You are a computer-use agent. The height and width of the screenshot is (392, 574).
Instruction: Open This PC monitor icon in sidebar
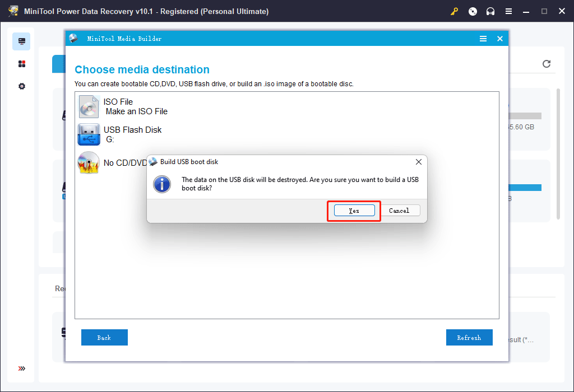click(22, 41)
